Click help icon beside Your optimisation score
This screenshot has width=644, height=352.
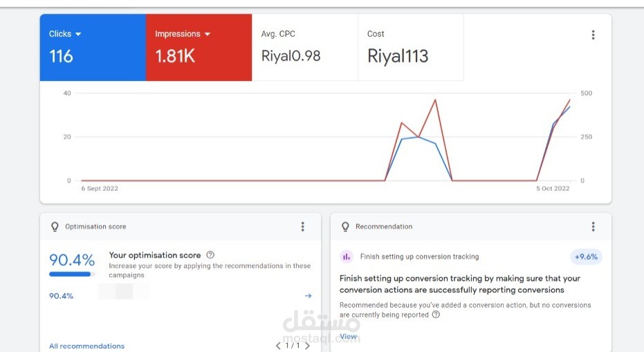point(210,255)
